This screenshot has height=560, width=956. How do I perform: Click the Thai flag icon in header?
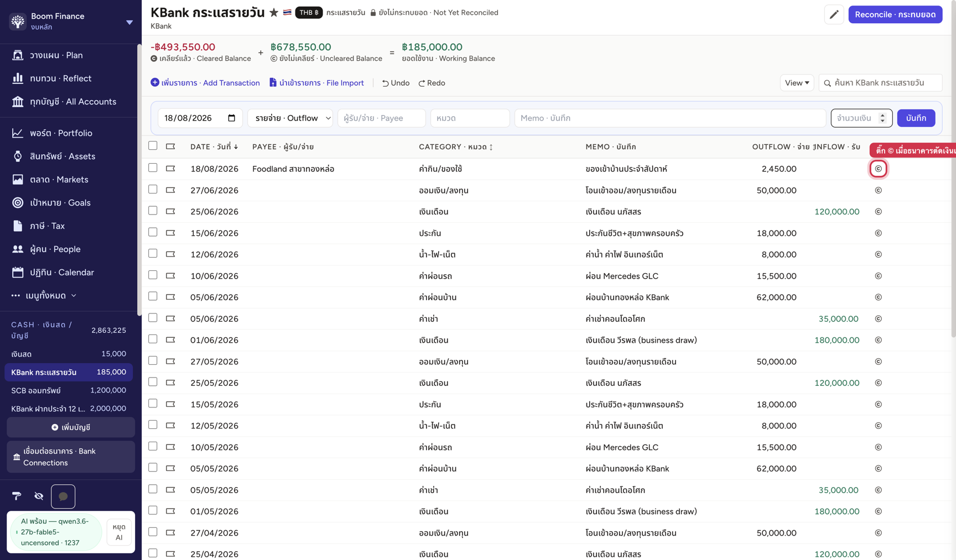pyautogui.click(x=287, y=12)
